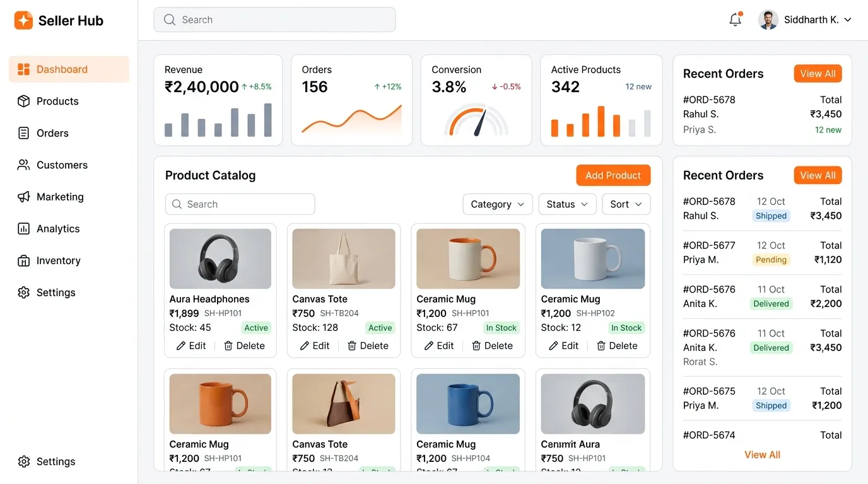Open the blue Ceramic Mug SH-HP104 image
This screenshot has height=484, width=868.
coord(468,404)
